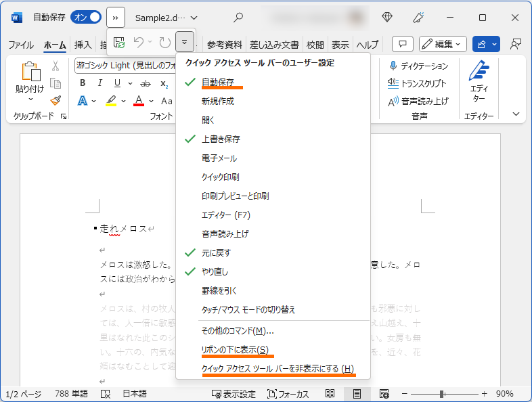Image resolution: width=532 pixels, height=402 pixels.
Task: Click the person presence icon at ribbon right
Action: pyautogui.click(x=515, y=44)
